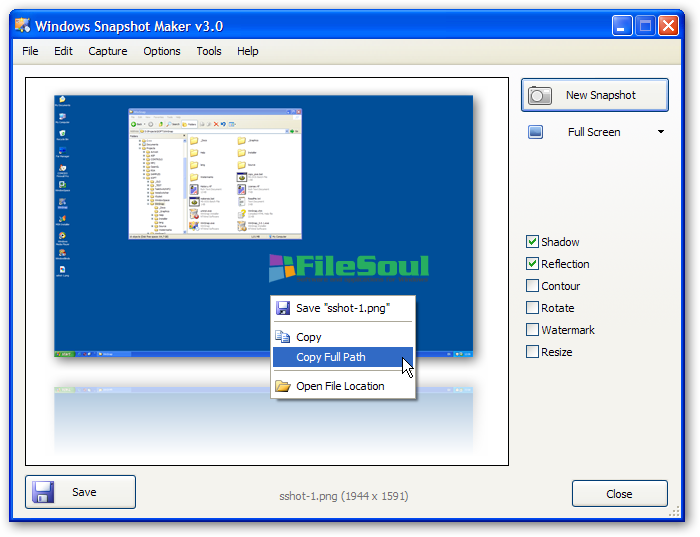Disable the Reflection checkbox
Viewport: 700px width, 537px height.
(x=532, y=264)
